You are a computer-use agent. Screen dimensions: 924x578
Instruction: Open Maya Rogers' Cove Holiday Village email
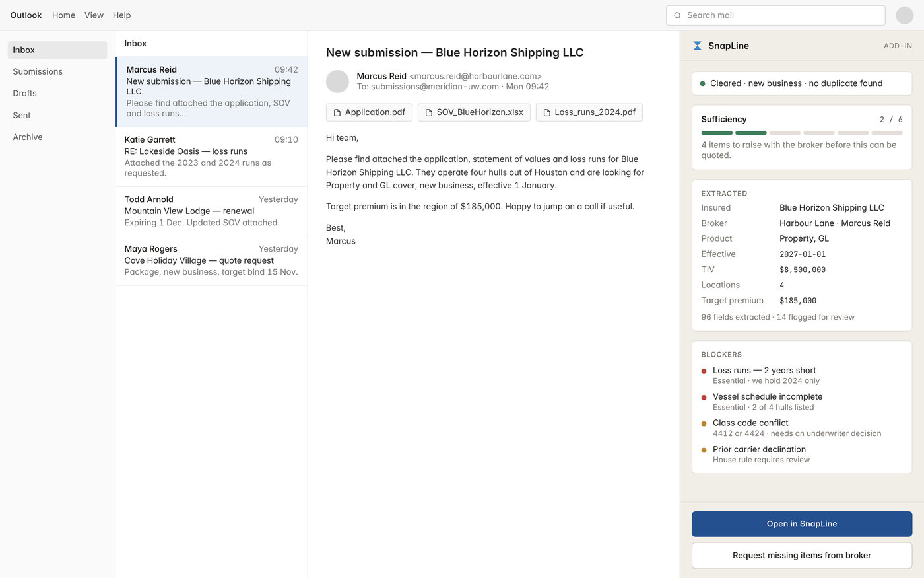click(x=211, y=261)
